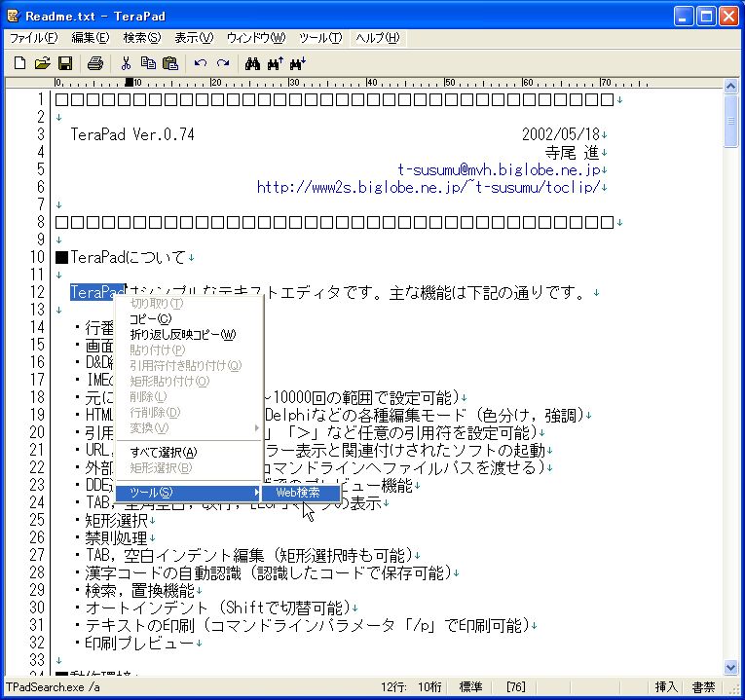Click the greyed 行削除(D) context entry
Screen dimensions: 745x700
coord(189,412)
